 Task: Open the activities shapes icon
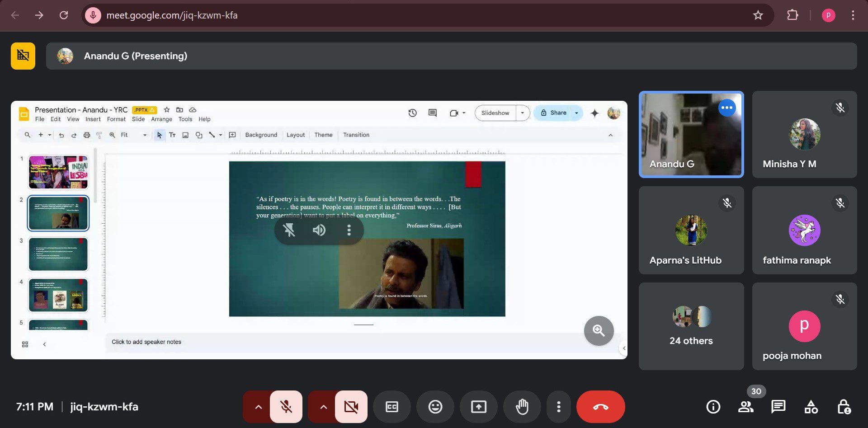click(811, 407)
